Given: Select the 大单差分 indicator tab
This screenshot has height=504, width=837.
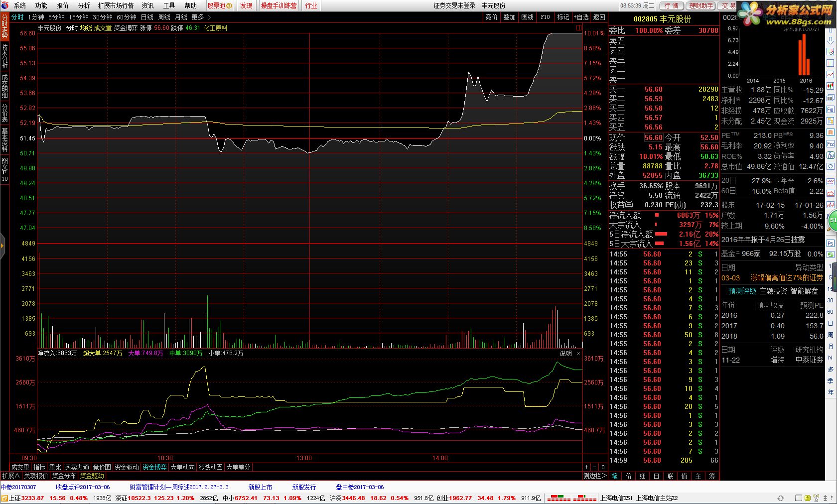Looking at the screenshot, I should tap(238, 467).
